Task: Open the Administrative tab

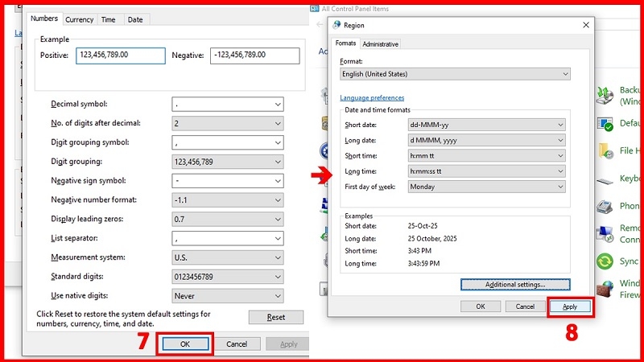Action: tap(380, 44)
